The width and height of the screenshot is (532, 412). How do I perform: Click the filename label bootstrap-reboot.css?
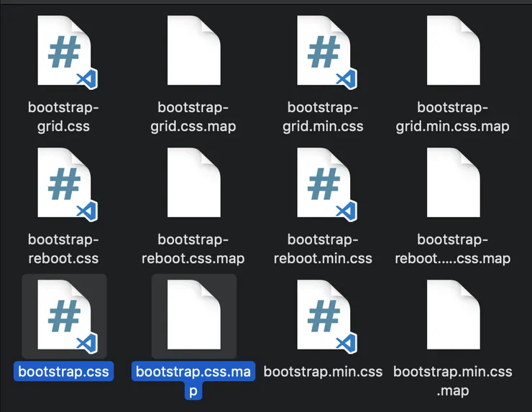tap(63, 249)
